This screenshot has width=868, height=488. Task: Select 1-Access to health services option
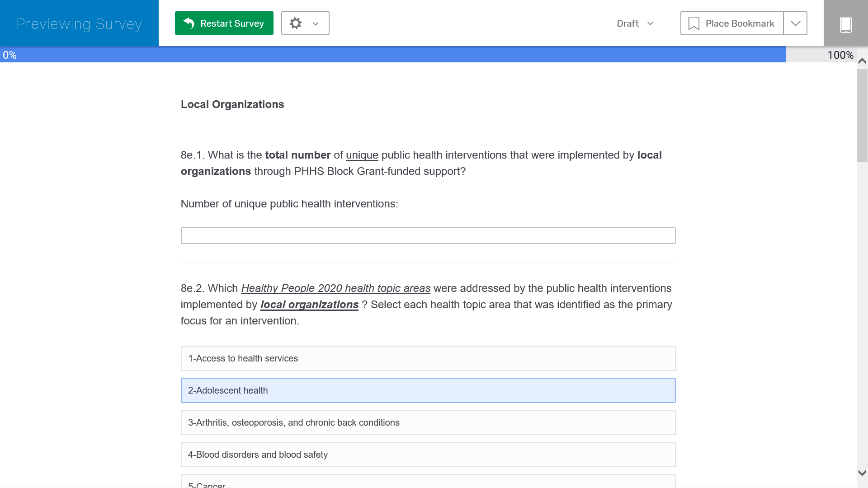(x=428, y=358)
